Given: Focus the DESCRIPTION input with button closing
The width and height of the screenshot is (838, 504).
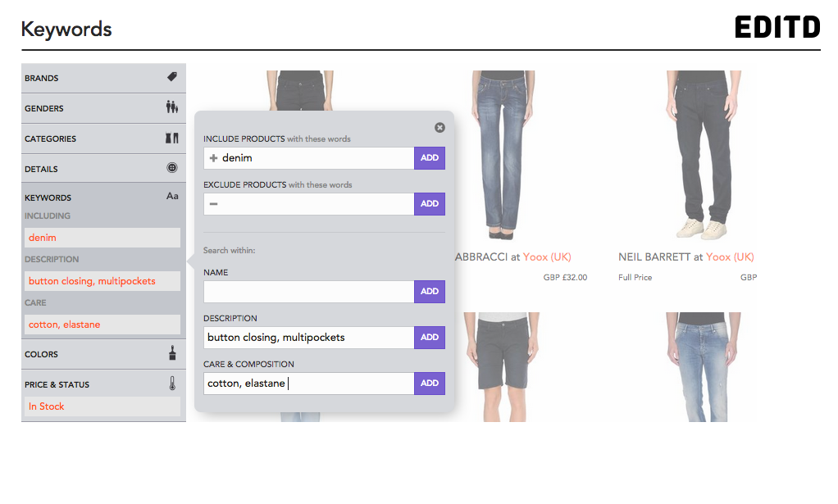Looking at the screenshot, I should tap(309, 338).
